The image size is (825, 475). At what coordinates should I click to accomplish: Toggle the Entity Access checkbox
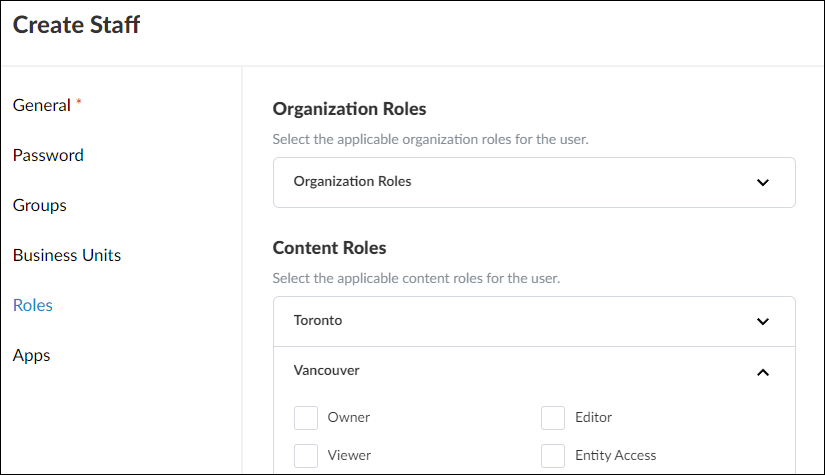[x=553, y=456]
